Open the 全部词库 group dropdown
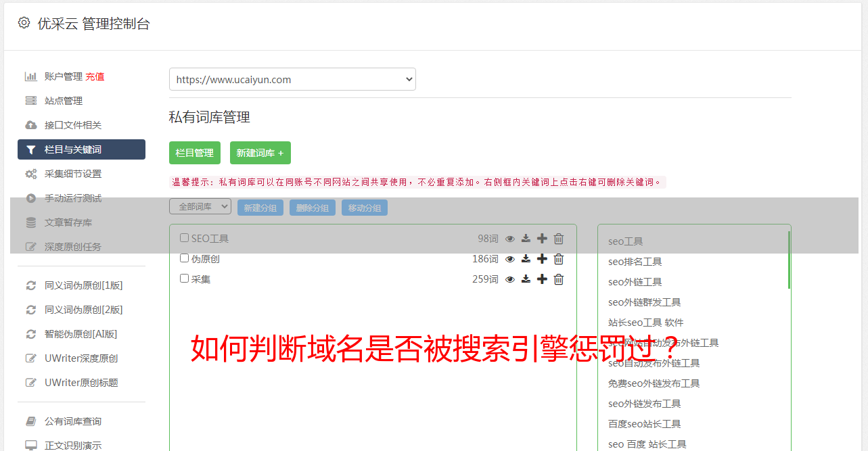868x451 pixels. coord(200,207)
